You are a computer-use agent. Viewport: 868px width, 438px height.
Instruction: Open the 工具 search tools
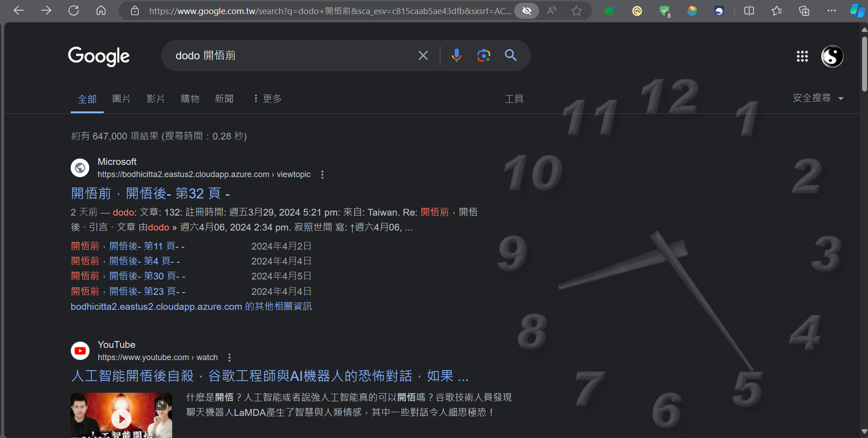tap(514, 99)
